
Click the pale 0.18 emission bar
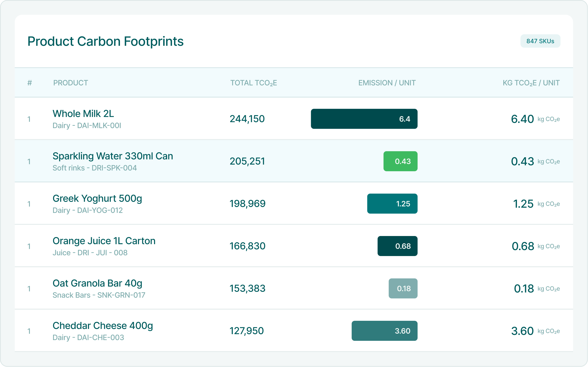tap(403, 288)
